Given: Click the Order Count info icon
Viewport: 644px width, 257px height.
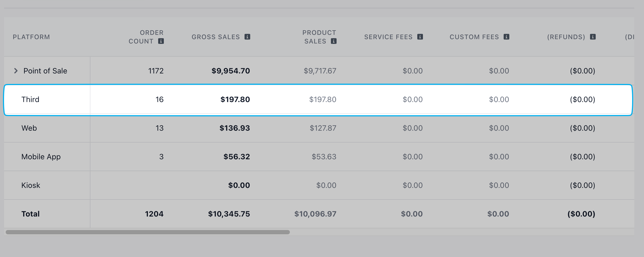Looking at the screenshot, I should pyautogui.click(x=161, y=41).
